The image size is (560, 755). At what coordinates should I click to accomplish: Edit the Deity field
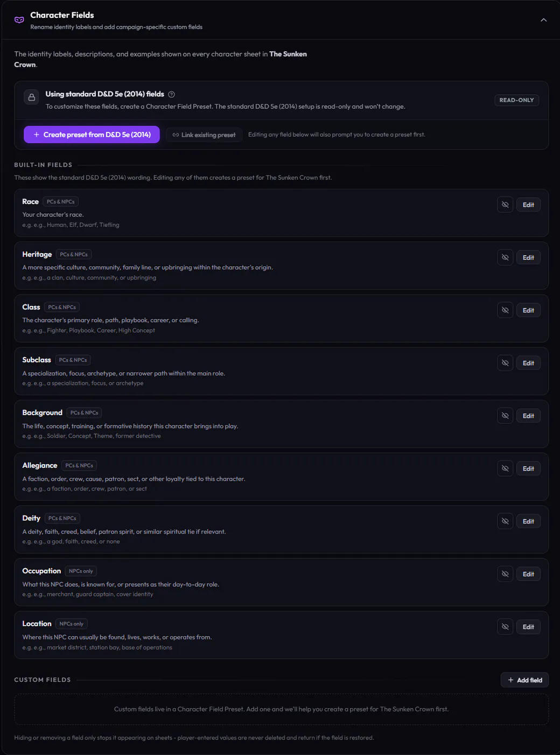coord(528,521)
